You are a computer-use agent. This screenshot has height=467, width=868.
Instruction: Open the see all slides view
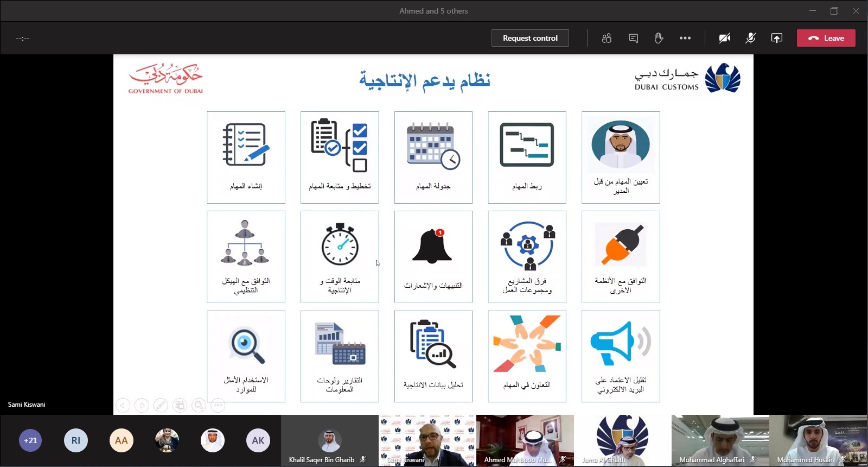[180, 405]
